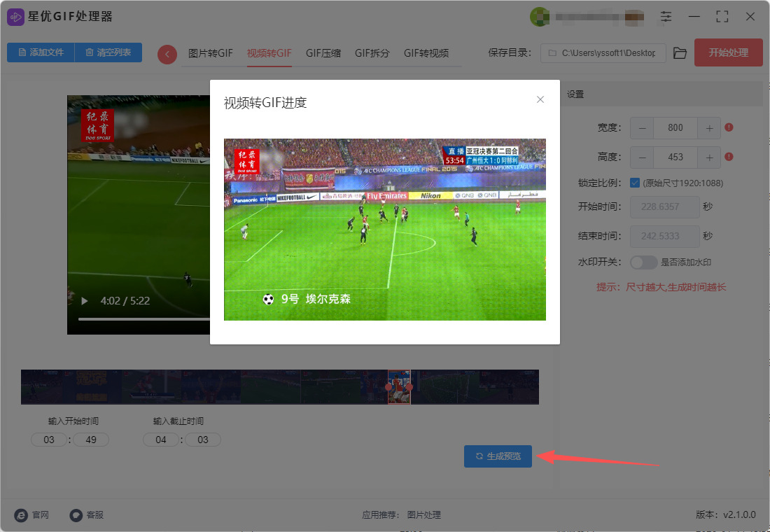Screen dimensions: 770x532
Task: Click the 4:02 / 5:22 time label
Action: pyautogui.click(x=125, y=300)
